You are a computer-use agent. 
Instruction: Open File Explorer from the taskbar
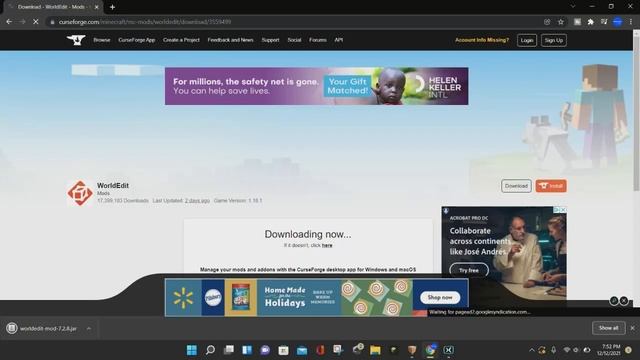tap(375, 350)
